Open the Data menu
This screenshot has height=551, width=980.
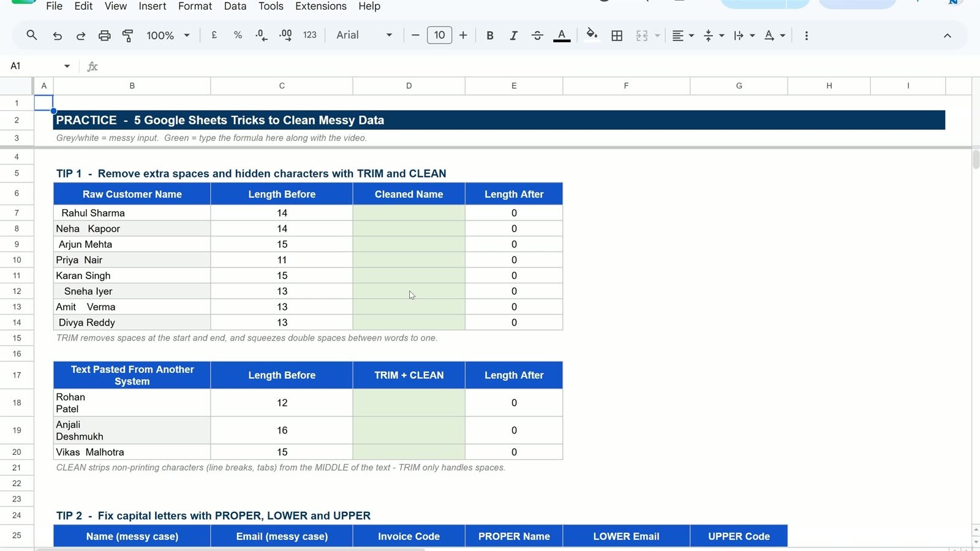coord(235,6)
